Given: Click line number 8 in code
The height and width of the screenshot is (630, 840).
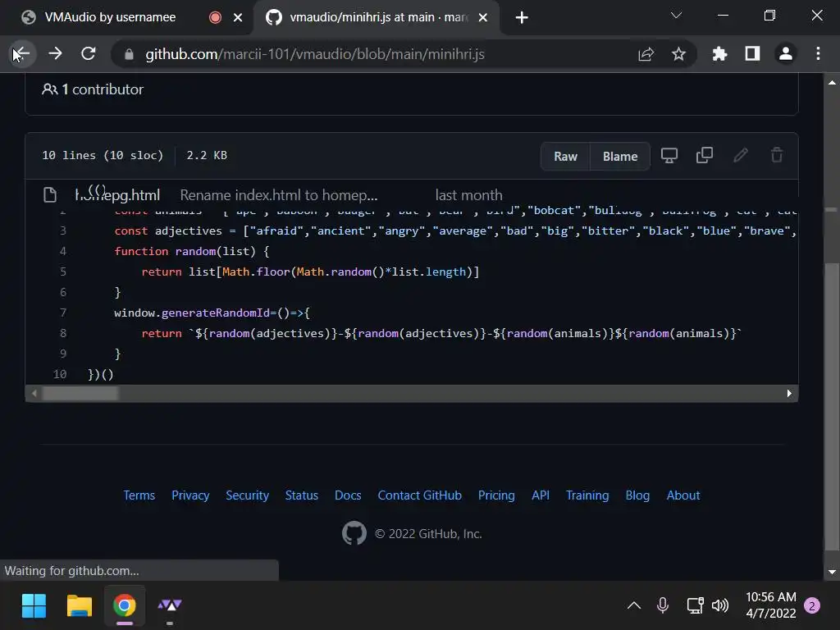Looking at the screenshot, I should pyautogui.click(x=62, y=333).
